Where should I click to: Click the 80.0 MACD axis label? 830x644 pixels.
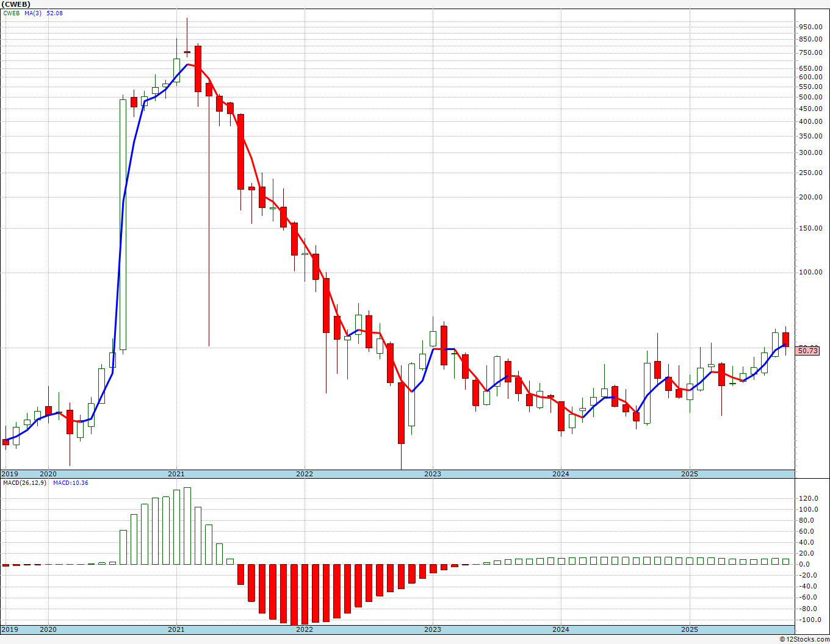coord(807,520)
